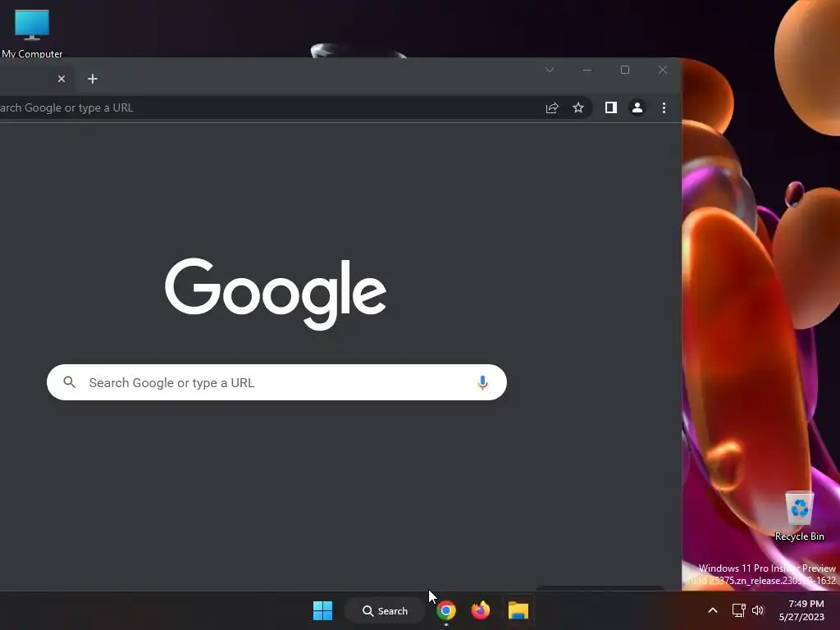Show hidden system tray icons
The image size is (840, 630).
pyautogui.click(x=713, y=610)
